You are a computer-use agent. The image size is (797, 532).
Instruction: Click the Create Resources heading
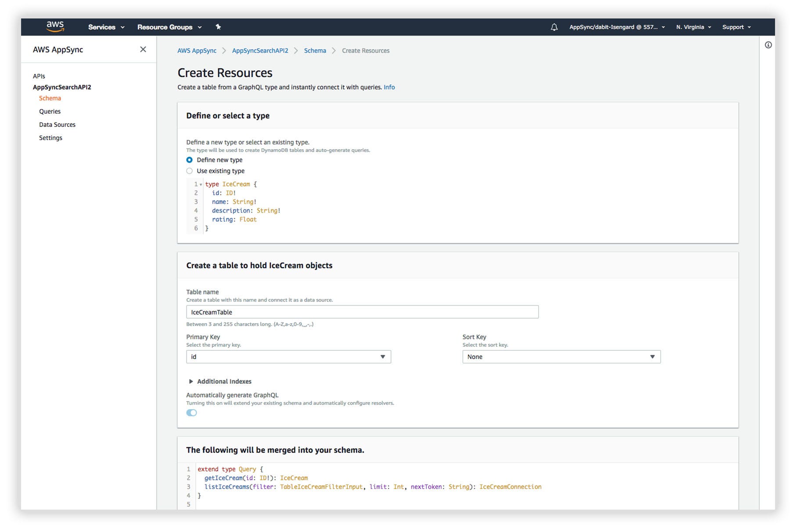(225, 73)
